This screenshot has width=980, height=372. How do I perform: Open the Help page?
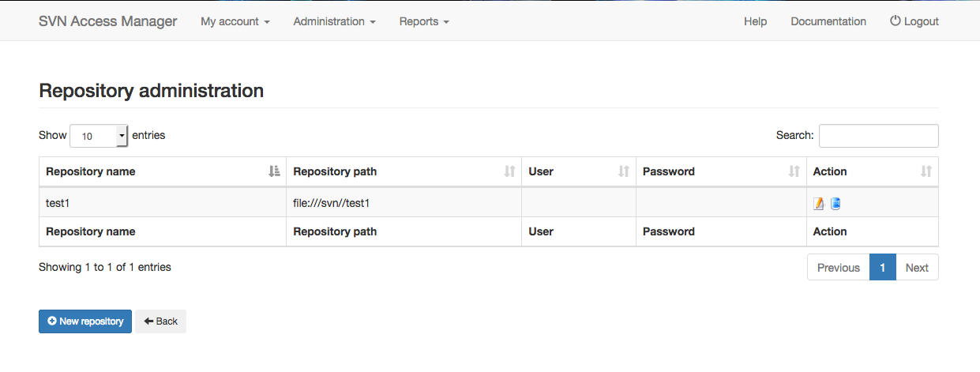point(755,21)
